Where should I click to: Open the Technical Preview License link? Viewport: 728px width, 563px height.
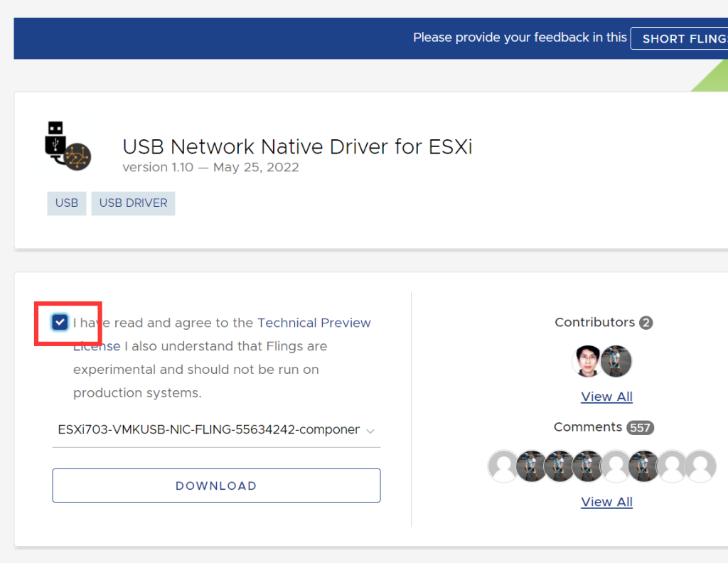point(314,322)
